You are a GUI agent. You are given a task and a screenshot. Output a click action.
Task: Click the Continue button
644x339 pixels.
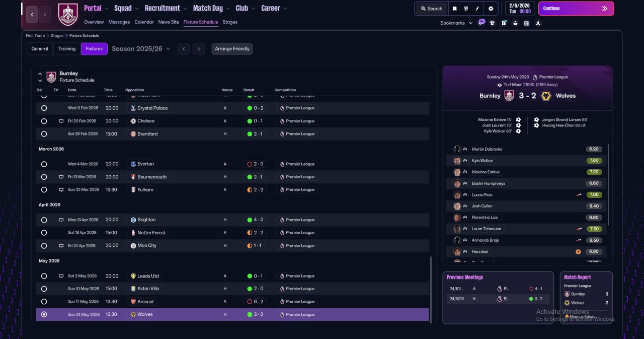(576, 9)
